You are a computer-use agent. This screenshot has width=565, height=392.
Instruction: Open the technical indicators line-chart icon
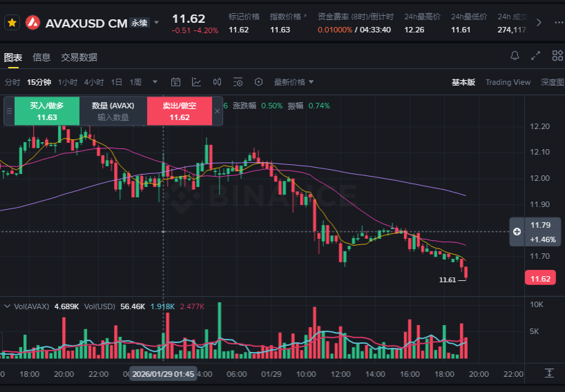(x=196, y=82)
